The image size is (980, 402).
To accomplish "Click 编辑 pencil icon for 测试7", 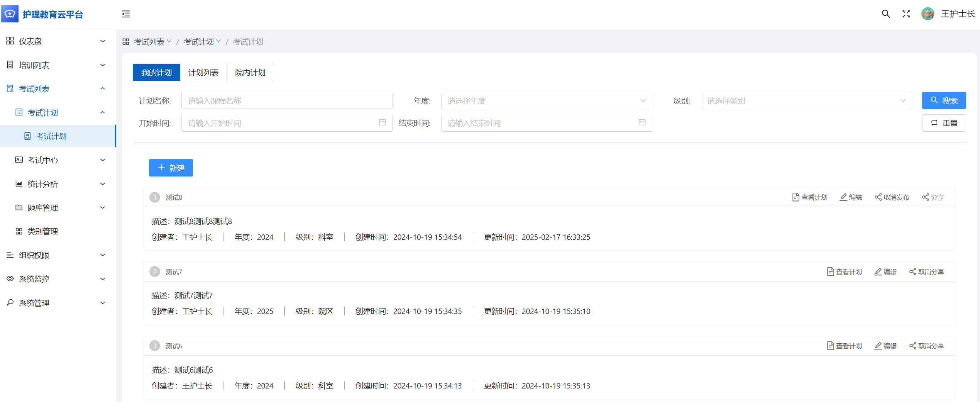I will [878, 272].
